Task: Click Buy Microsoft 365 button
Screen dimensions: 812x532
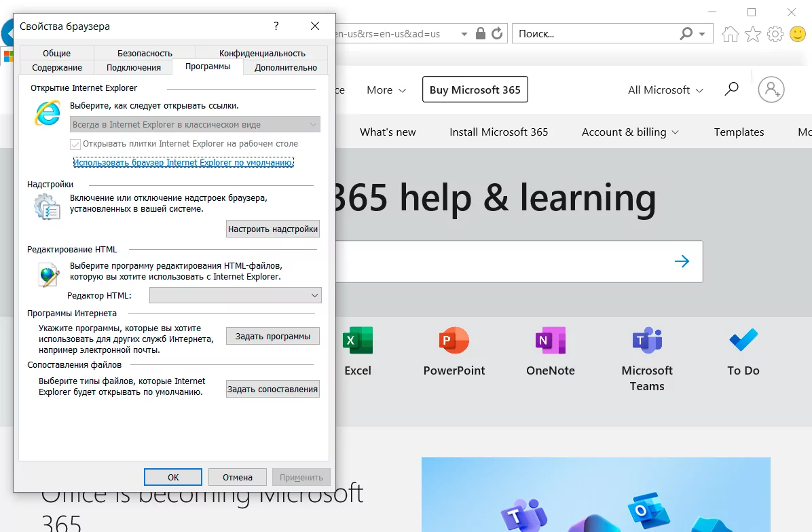Action: tap(475, 90)
